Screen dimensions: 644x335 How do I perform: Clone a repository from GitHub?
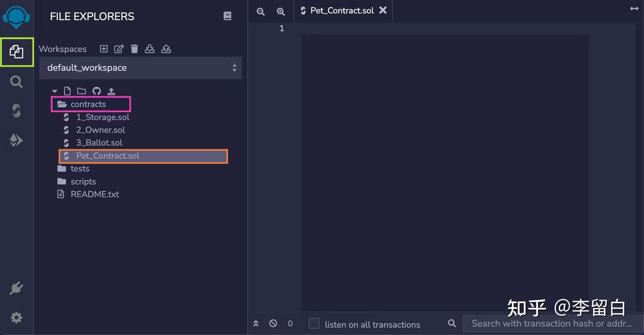pyautogui.click(x=97, y=91)
